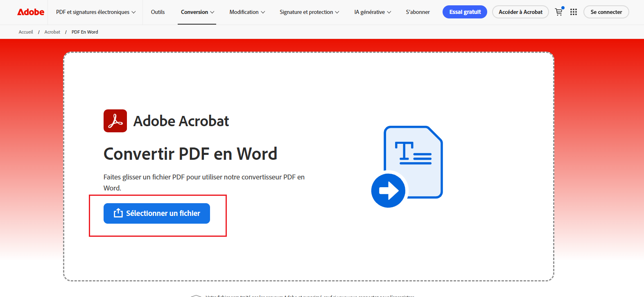Image resolution: width=644 pixels, height=297 pixels.
Task: Open the Outils menu item
Action: pyautogui.click(x=158, y=12)
